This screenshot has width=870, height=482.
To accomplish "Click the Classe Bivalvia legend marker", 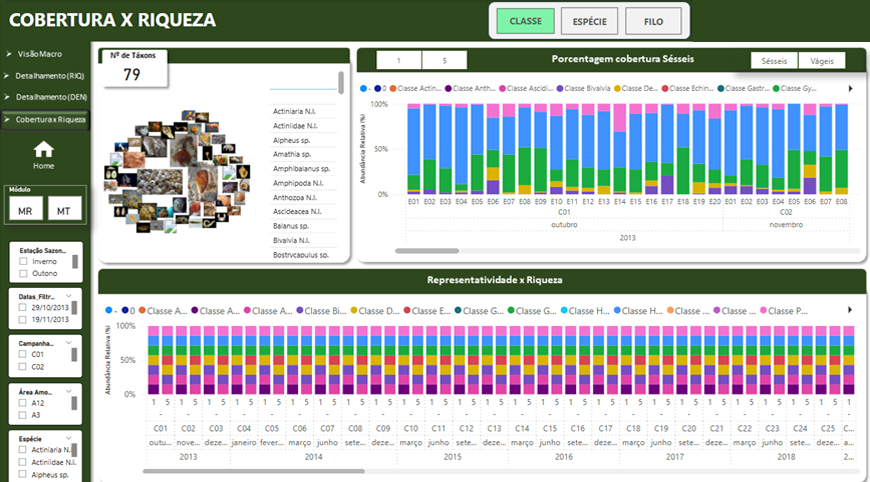I will click(x=561, y=89).
